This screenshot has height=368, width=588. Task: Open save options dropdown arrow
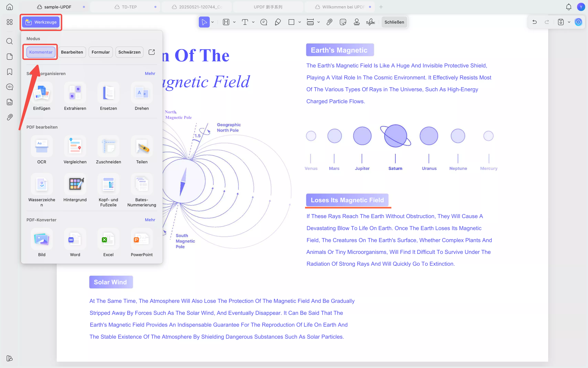[569, 22]
